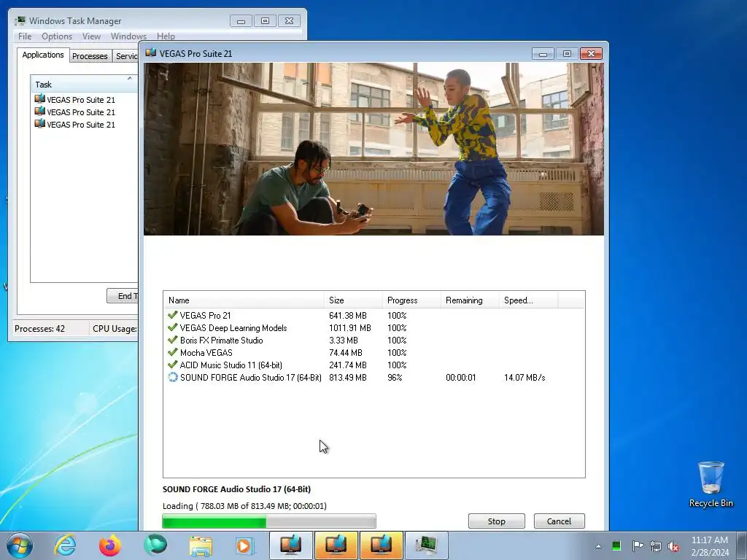Click the checkmark beside VEGAS Deep Learning Models
This screenshot has width=747, height=560.
(x=172, y=327)
